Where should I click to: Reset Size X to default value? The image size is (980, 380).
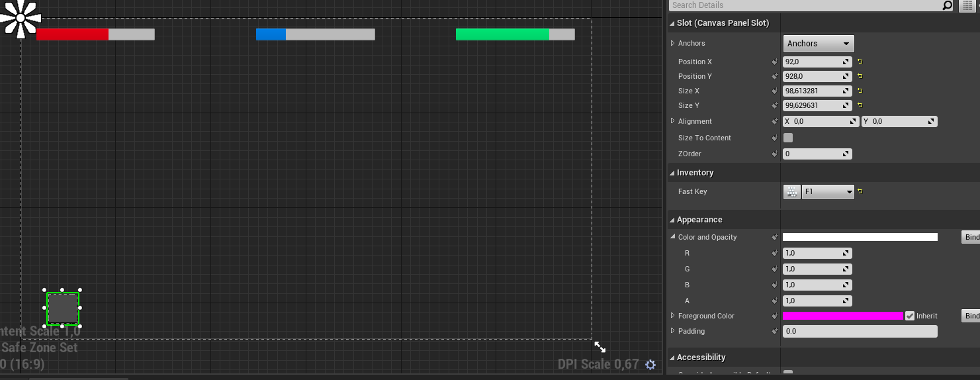(x=860, y=91)
